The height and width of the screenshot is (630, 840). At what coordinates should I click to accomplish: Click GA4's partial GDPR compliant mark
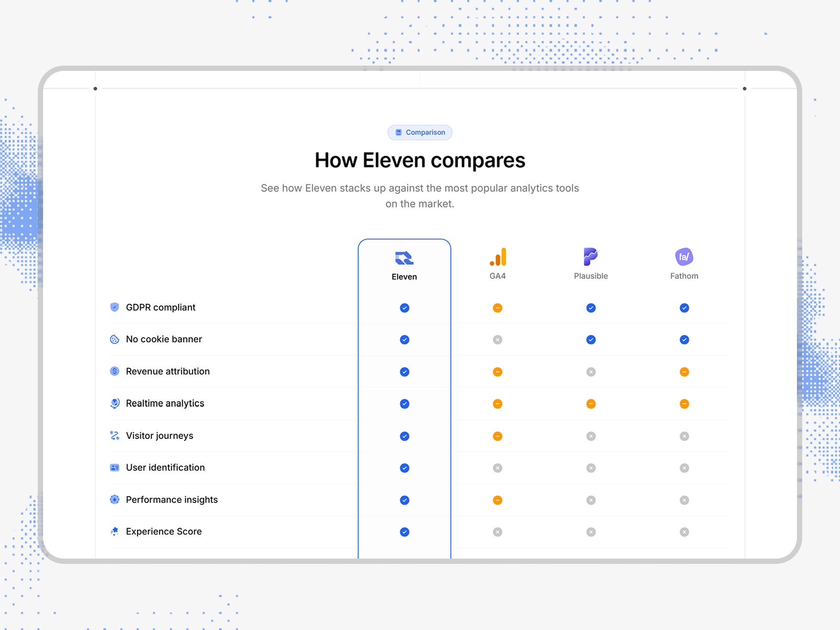point(498,308)
